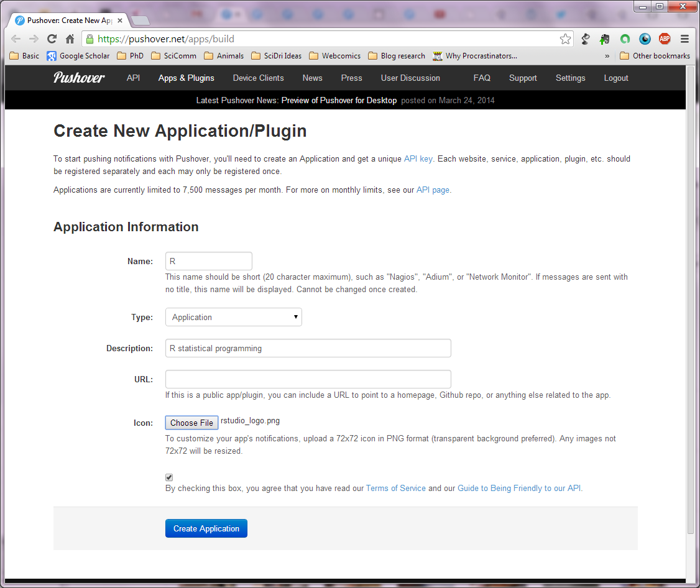Open the Other bookmarks folder
The width and height of the screenshot is (700, 588).
[x=655, y=56]
